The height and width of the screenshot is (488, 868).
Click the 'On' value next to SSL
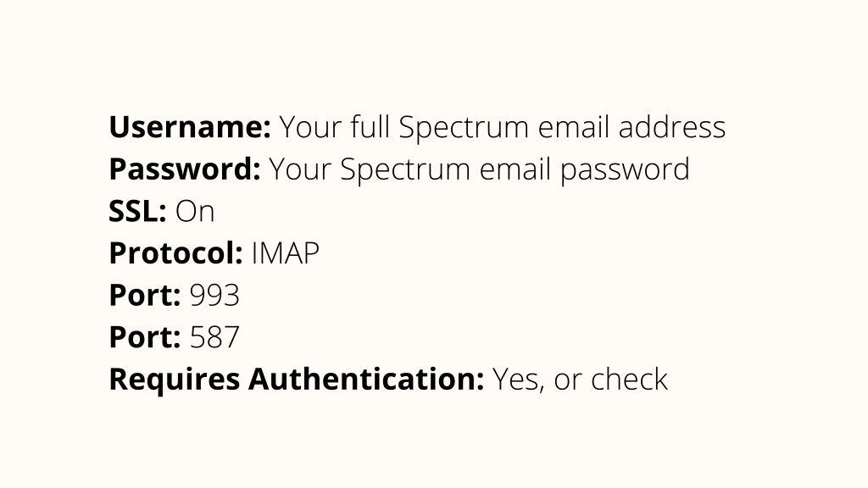tap(195, 212)
